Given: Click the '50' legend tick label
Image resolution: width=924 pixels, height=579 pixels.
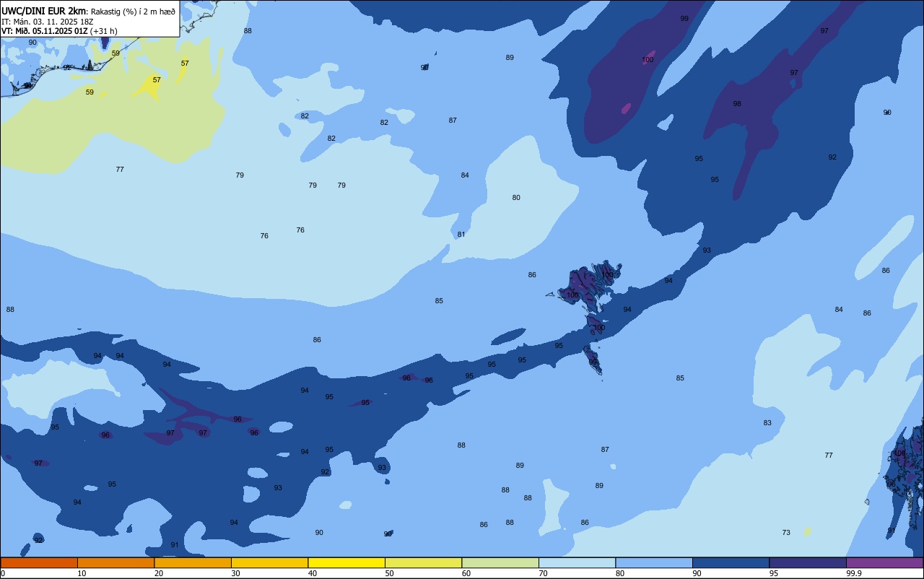Looking at the screenshot, I should coord(389,573).
